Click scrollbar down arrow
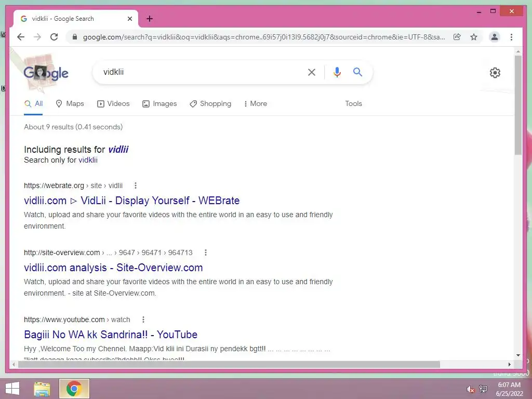 518,355
